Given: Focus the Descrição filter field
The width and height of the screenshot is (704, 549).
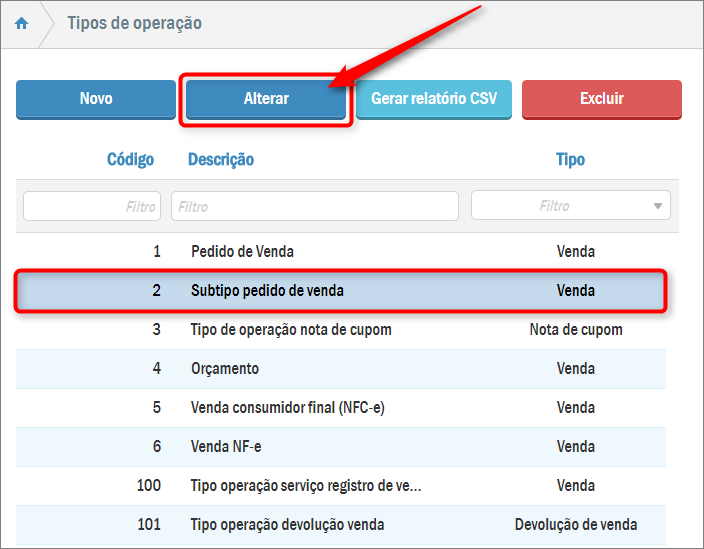Looking at the screenshot, I should 314,206.
